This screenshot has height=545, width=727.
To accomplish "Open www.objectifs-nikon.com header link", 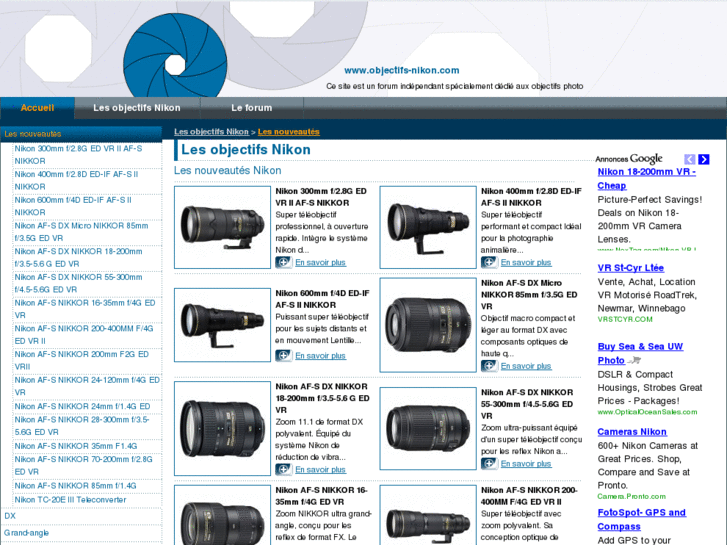I will (x=402, y=71).
